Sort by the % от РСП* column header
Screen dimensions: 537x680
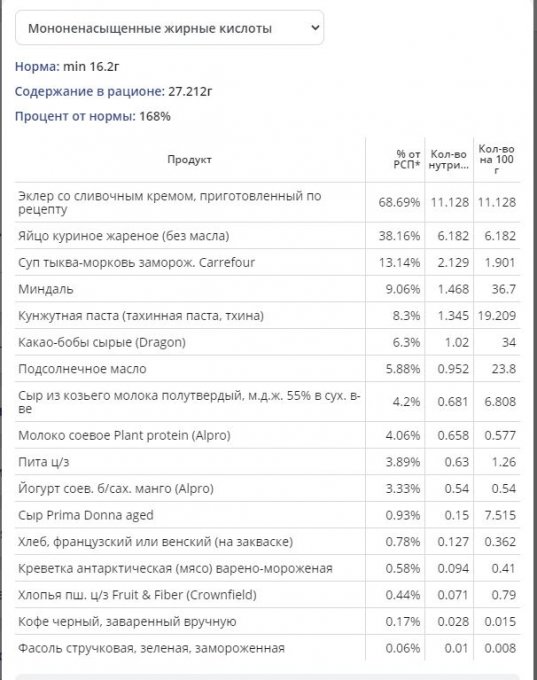click(x=406, y=159)
